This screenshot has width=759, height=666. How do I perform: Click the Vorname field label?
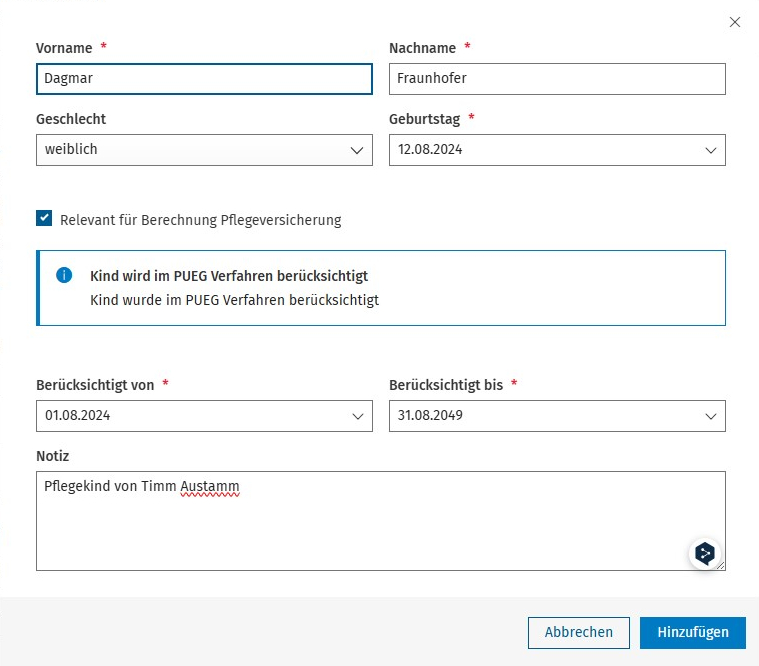64,48
